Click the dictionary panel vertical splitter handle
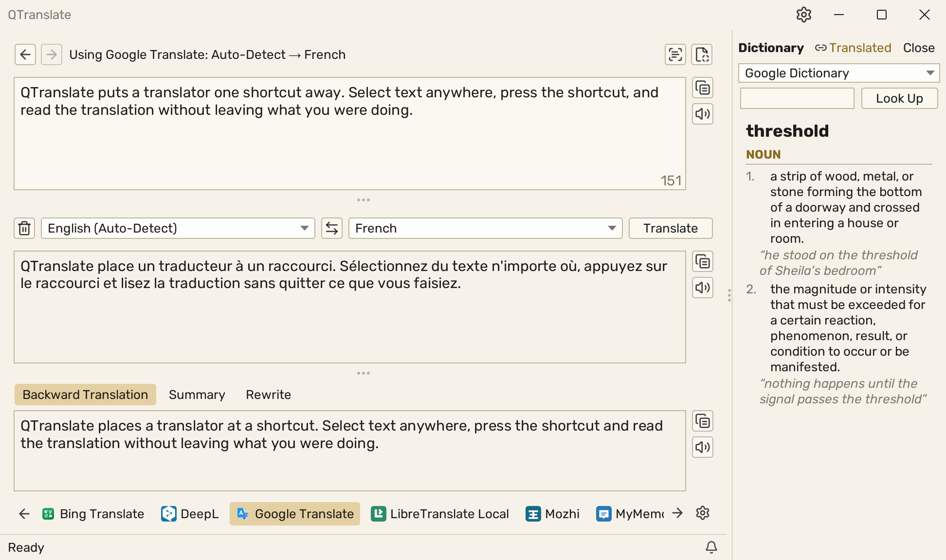The height and width of the screenshot is (560, 946). pyautogui.click(x=729, y=295)
